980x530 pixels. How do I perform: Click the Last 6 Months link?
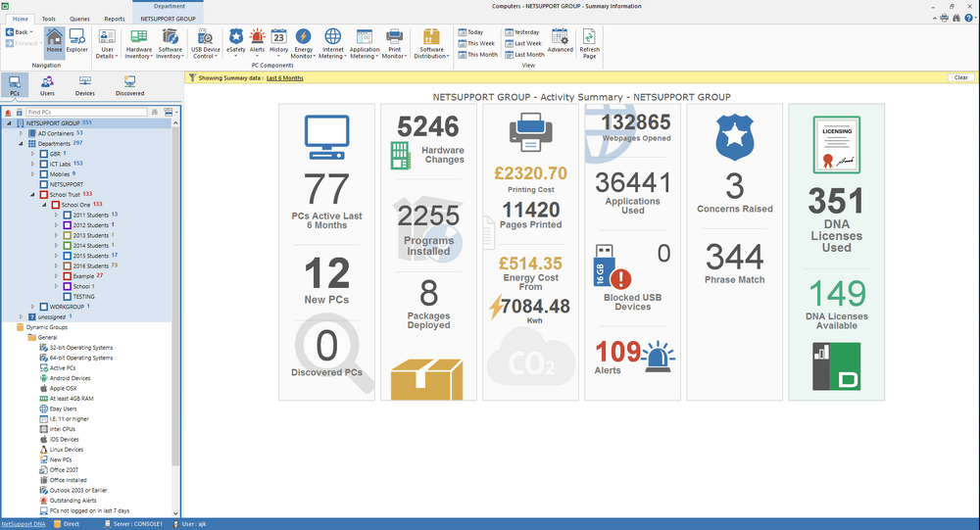284,78
